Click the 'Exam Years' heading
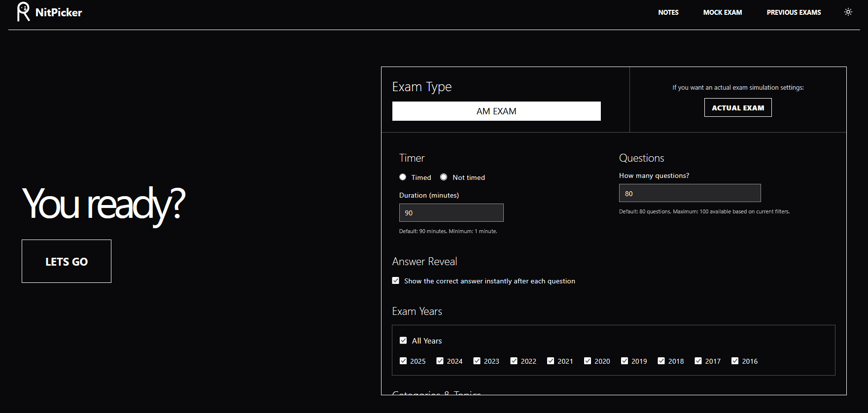Image resolution: width=868 pixels, height=413 pixels. coord(417,311)
